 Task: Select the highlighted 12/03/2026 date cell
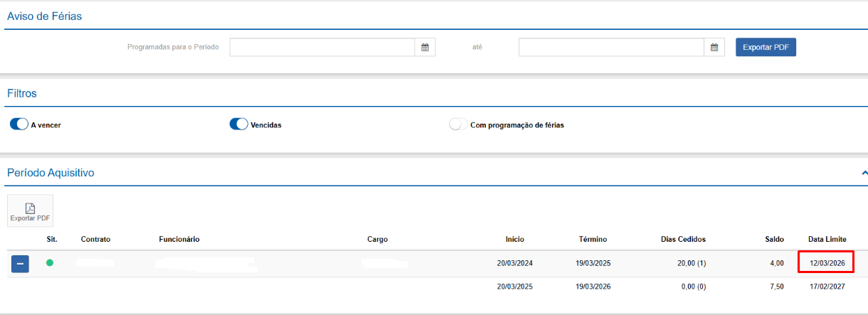[x=827, y=263]
